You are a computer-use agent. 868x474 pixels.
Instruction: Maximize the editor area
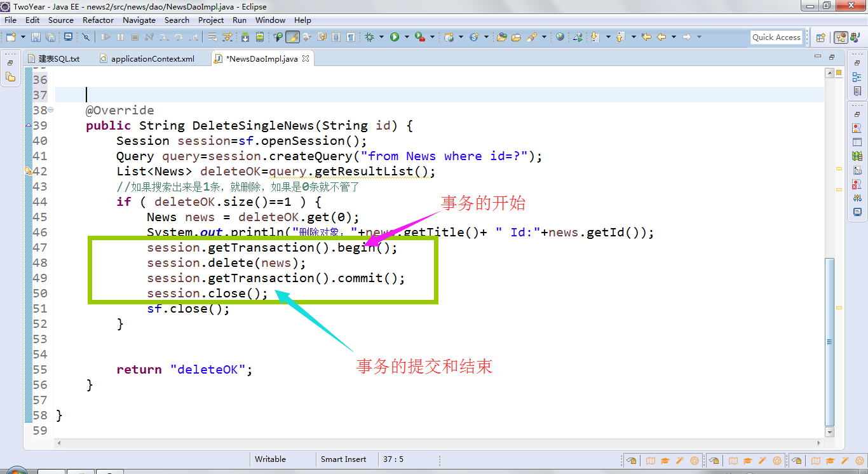[831, 57]
